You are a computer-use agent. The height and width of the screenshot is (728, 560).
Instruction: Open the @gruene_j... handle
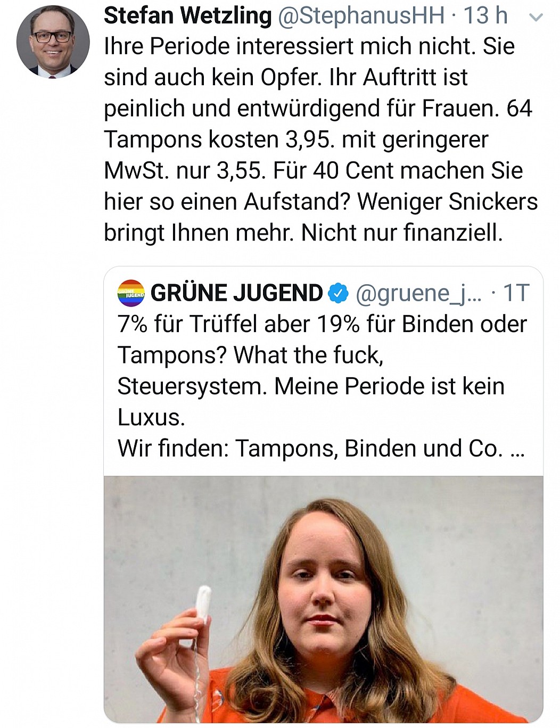tap(418, 293)
